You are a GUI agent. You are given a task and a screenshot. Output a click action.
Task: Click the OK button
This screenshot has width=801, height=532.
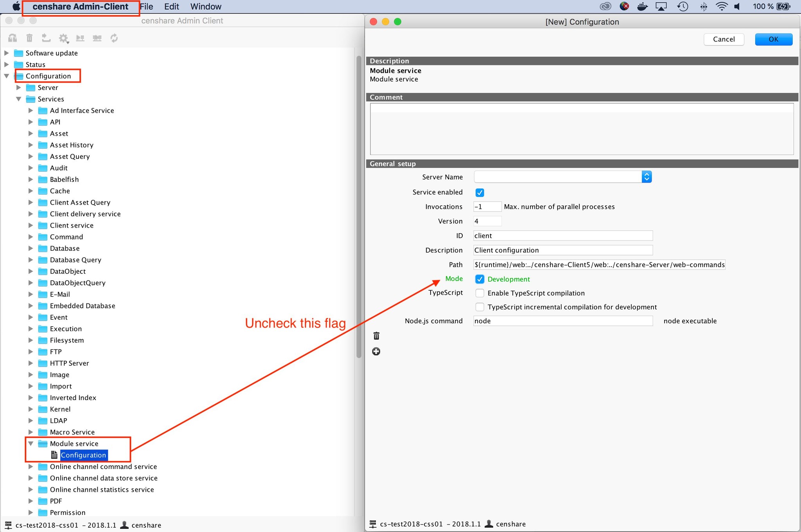point(773,39)
